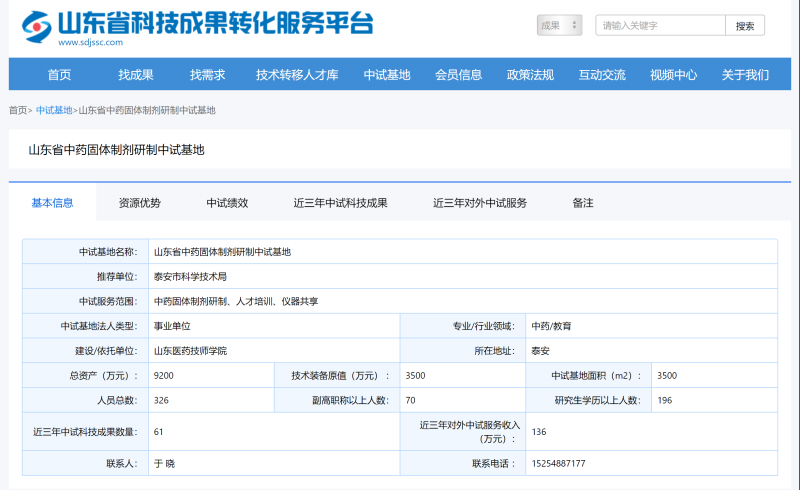Open 找成果 in the navigation bar

pos(136,75)
